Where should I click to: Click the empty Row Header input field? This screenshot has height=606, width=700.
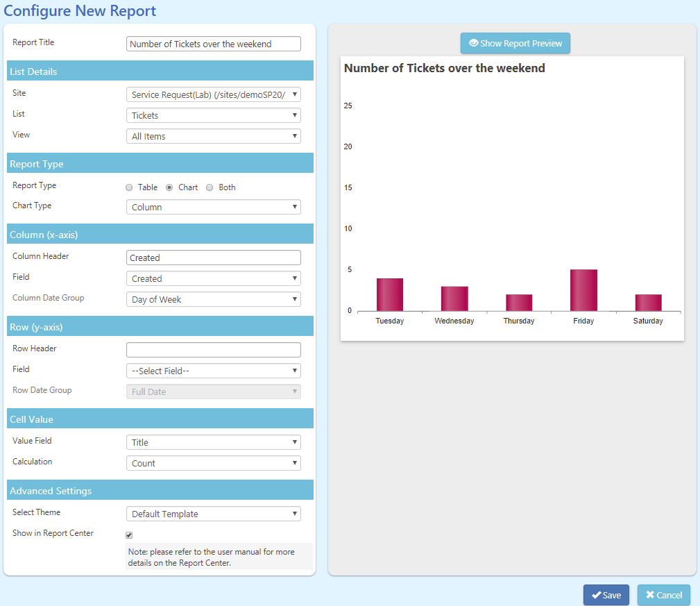(213, 350)
